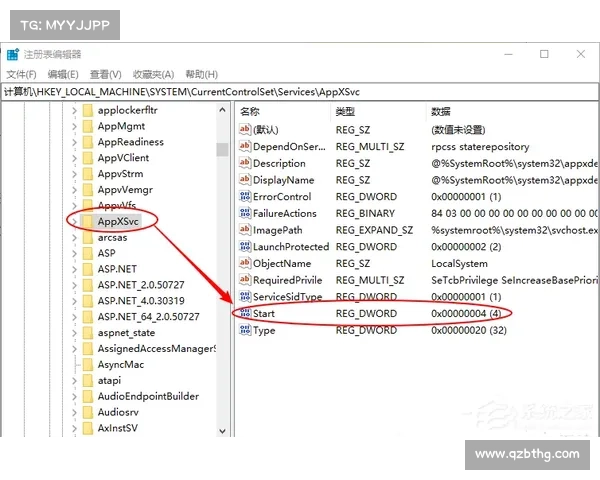The height and width of the screenshot is (480, 600).
Task: Select the ASP.NET folder icon
Action: (x=87, y=269)
